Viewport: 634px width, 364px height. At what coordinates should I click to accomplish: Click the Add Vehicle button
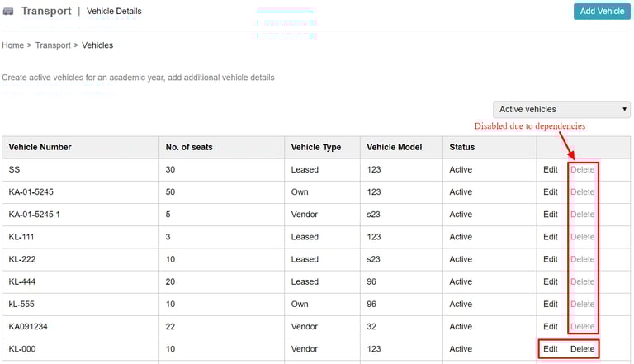tap(602, 12)
